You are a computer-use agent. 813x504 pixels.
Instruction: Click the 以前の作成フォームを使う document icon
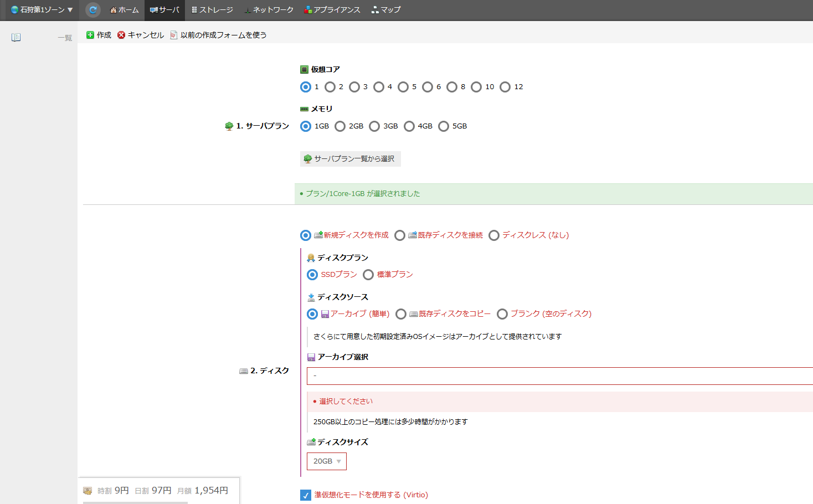pyautogui.click(x=174, y=35)
